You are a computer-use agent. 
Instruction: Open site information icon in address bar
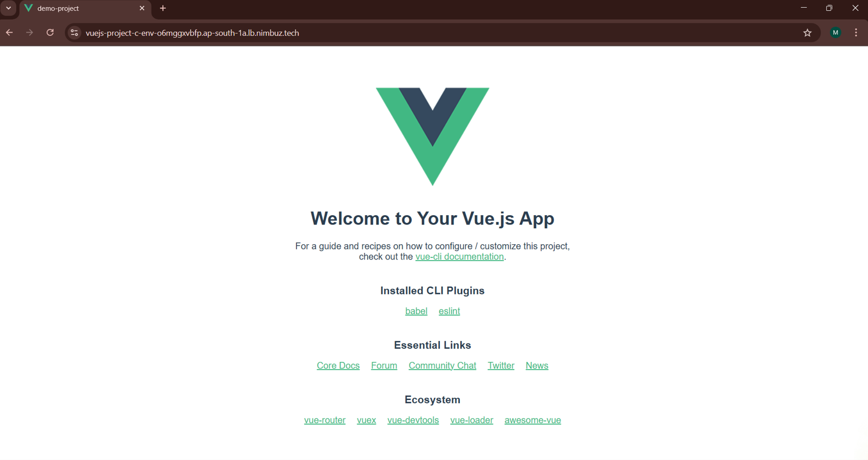point(75,33)
